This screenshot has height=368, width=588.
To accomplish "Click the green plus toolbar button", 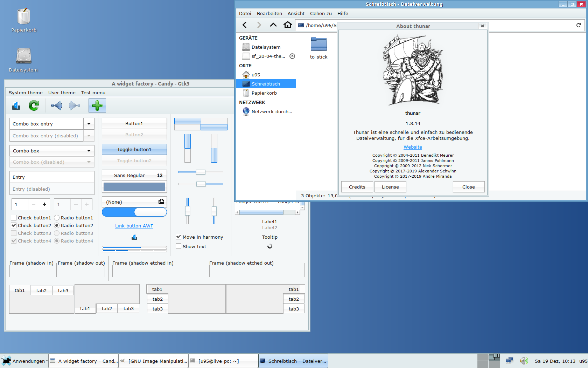I will click(97, 105).
